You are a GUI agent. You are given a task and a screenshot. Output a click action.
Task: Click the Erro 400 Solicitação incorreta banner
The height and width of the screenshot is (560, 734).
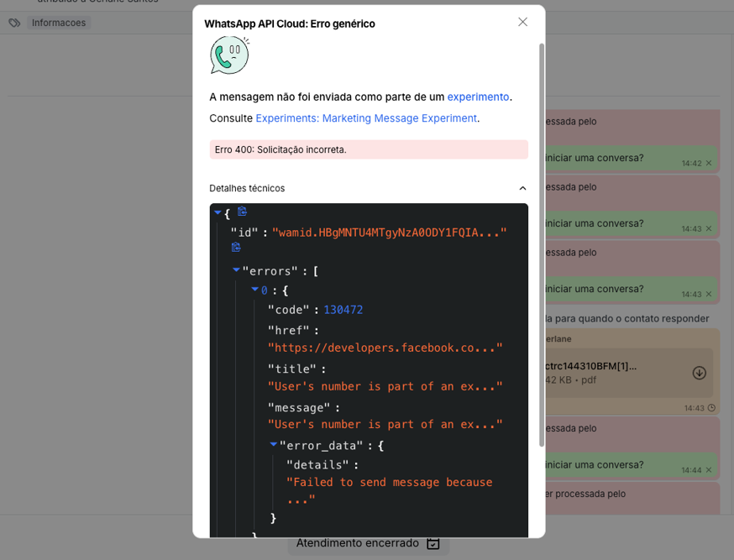tap(369, 149)
